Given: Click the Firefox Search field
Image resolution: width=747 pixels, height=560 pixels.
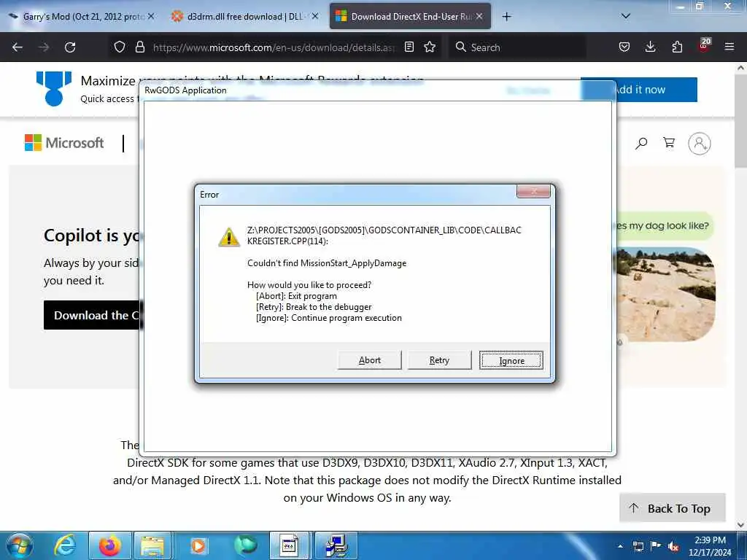Looking at the screenshot, I should coord(517,47).
